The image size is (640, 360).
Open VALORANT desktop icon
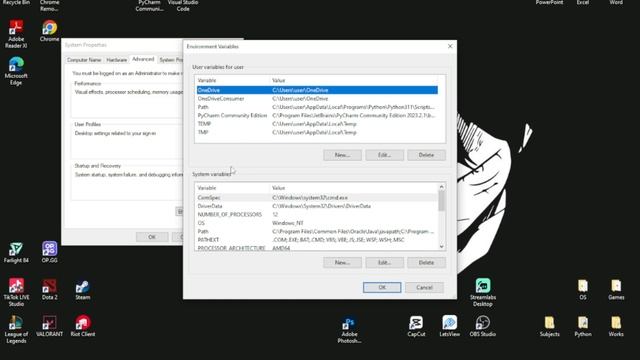click(x=49, y=326)
